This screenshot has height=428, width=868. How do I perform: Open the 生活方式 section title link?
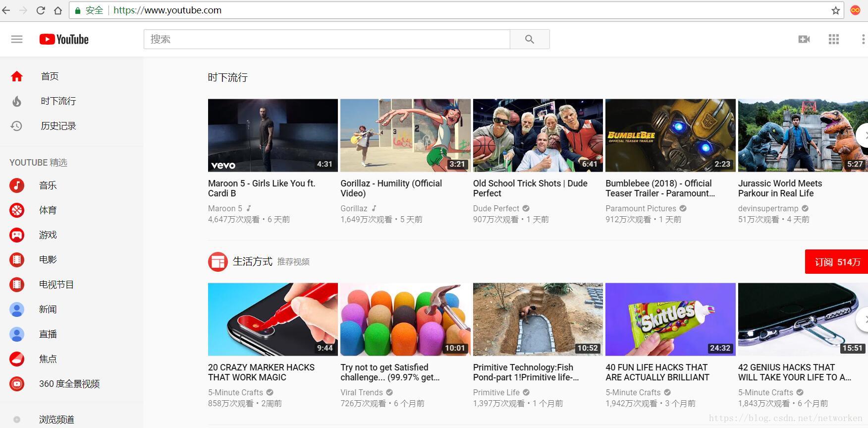click(253, 261)
